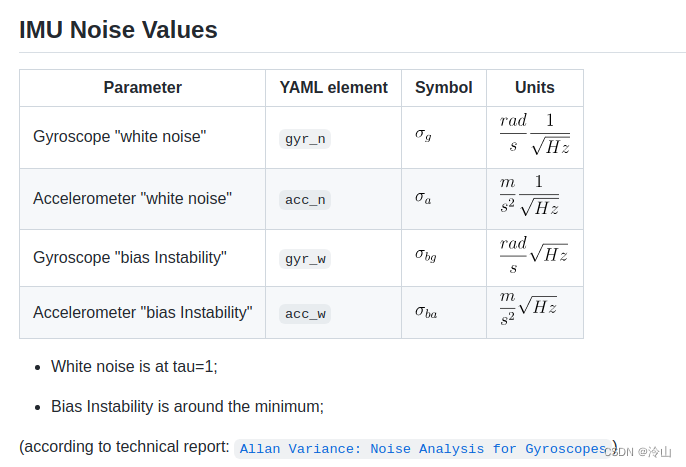Click the units formula in the acc_w row
The image size is (686, 467).
tap(528, 310)
